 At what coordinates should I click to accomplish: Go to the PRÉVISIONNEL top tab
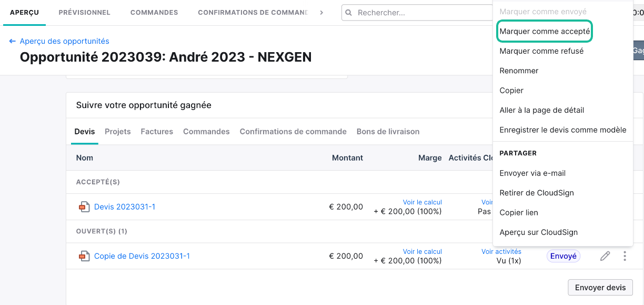[x=85, y=13]
